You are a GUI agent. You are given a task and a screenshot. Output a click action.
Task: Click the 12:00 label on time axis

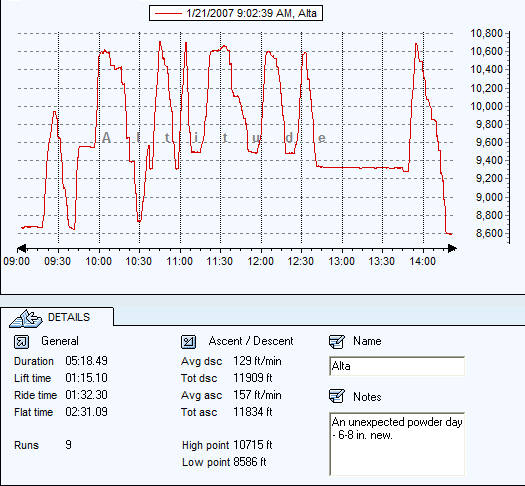click(x=260, y=261)
